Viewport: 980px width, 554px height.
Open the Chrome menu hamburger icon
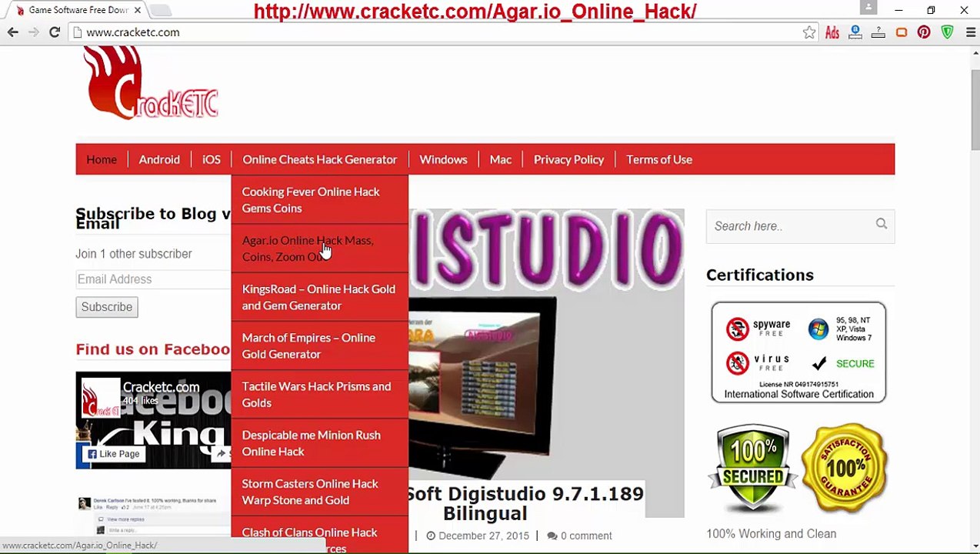(970, 32)
